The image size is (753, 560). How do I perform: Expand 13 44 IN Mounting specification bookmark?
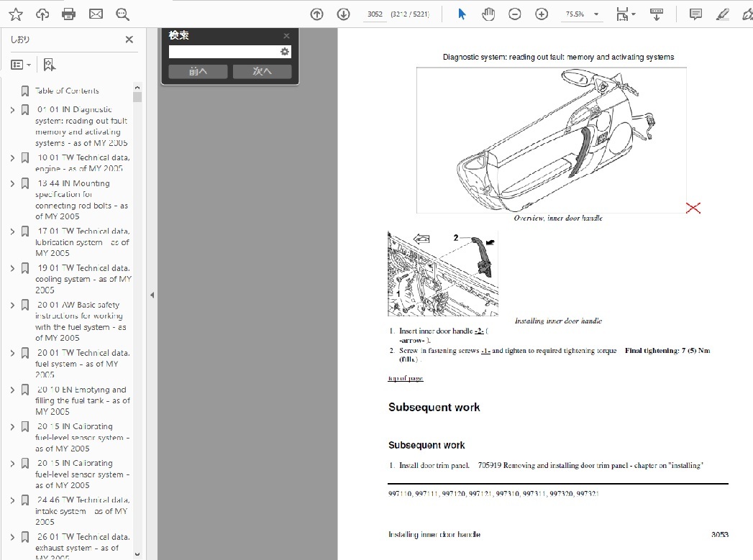click(x=12, y=183)
